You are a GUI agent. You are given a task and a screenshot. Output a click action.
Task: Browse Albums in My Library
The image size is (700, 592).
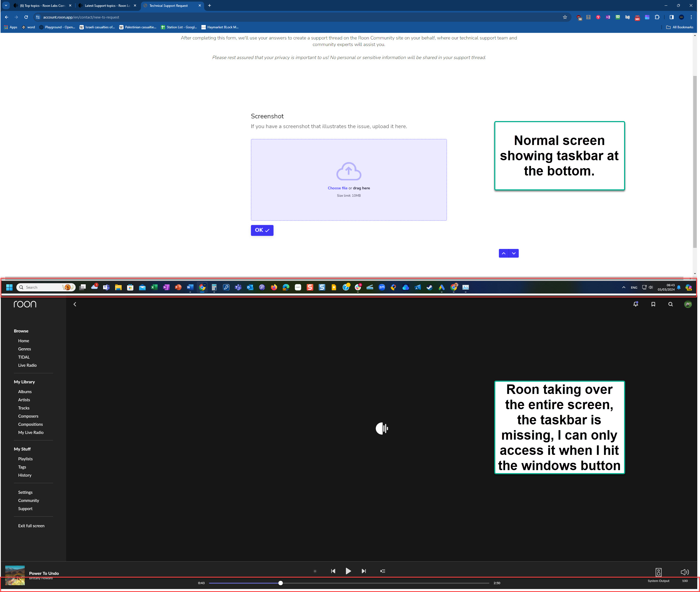[x=25, y=392]
